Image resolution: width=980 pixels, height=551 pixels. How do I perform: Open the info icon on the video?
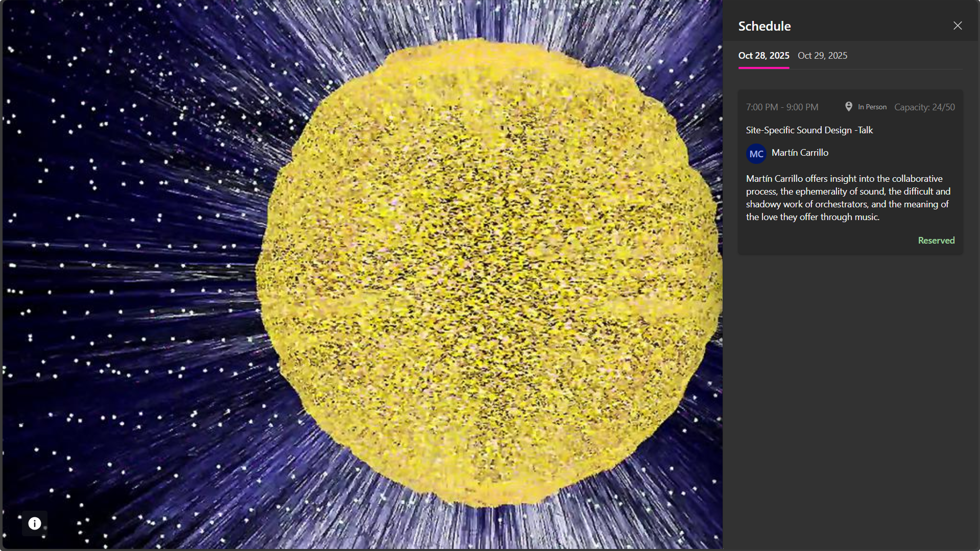(x=35, y=523)
